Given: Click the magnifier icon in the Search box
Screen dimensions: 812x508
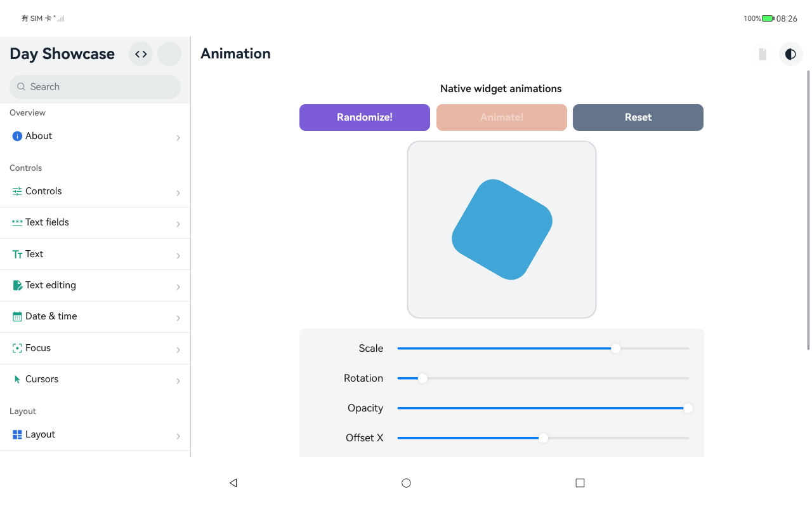Looking at the screenshot, I should tap(22, 87).
